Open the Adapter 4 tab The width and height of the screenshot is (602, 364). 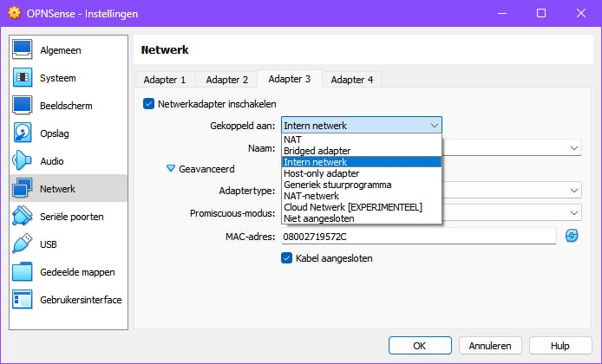352,80
